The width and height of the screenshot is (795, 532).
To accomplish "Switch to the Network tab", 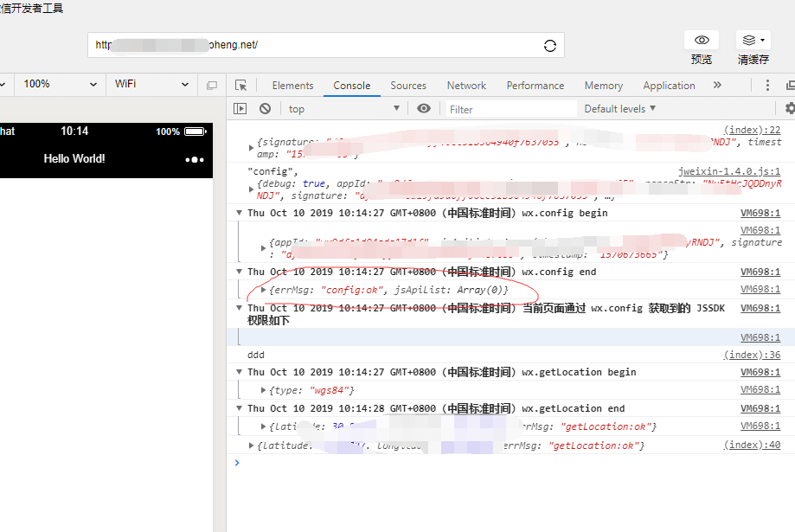I will click(466, 86).
